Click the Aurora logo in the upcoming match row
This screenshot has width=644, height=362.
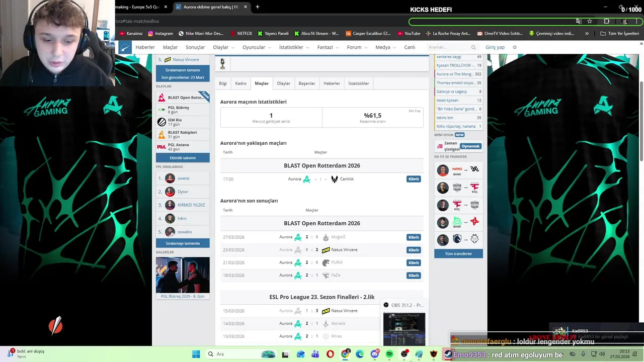pyautogui.click(x=306, y=179)
